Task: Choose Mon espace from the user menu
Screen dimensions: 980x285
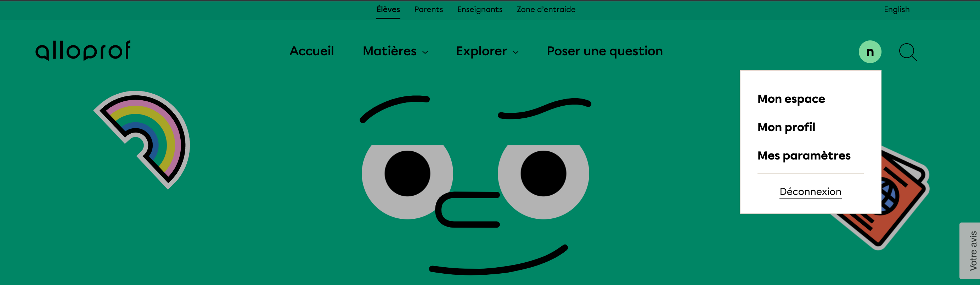Action: pyautogui.click(x=791, y=99)
